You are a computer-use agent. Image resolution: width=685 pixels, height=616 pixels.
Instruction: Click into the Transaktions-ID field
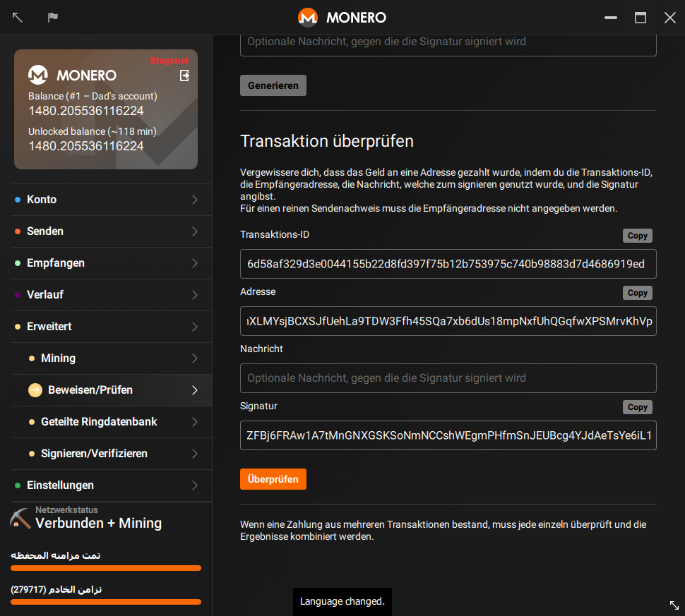click(x=448, y=264)
